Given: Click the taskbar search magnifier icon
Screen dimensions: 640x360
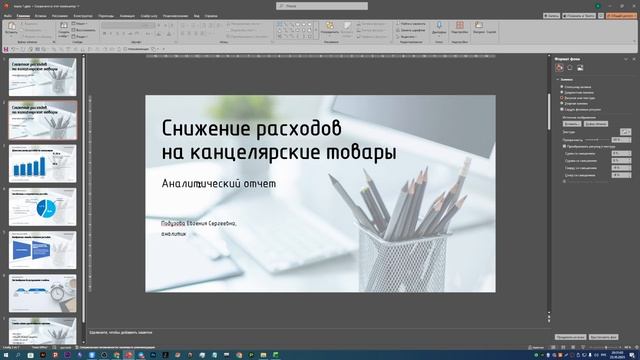Looking at the screenshot, I should pyautogui.click(x=18, y=356).
